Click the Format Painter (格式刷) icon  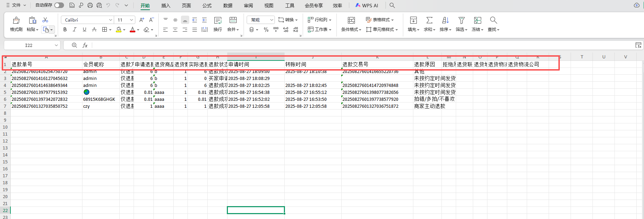[x=16, y=21]
